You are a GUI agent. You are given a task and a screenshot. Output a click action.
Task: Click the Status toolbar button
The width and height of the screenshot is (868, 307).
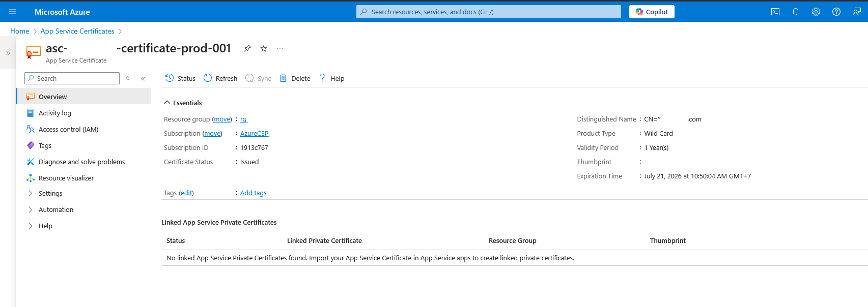click(180, 78)
